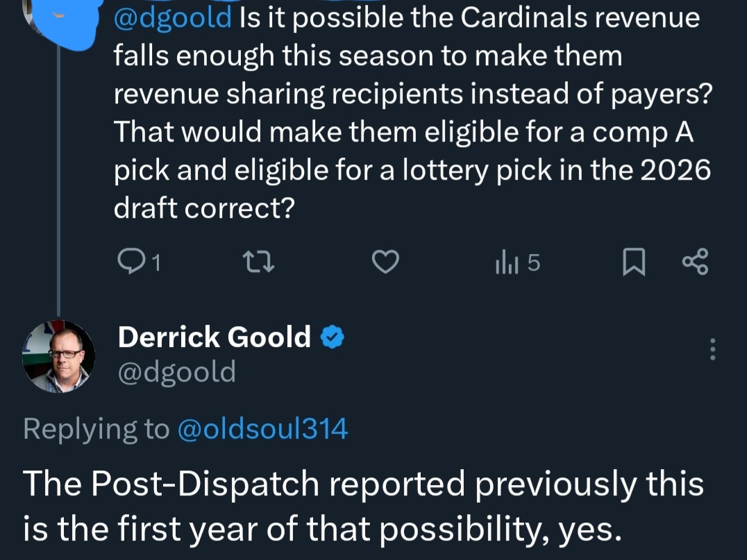
Task: Open the Post-Dispatch reply tweet text
Action: click(364, 506)
